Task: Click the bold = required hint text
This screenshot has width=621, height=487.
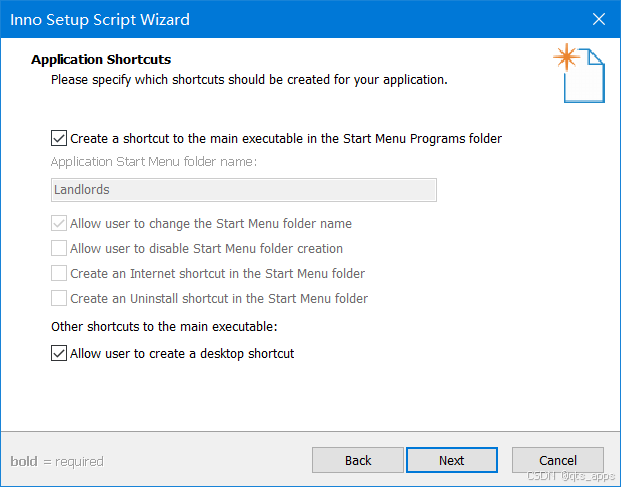Action: (x=57, y=461)
